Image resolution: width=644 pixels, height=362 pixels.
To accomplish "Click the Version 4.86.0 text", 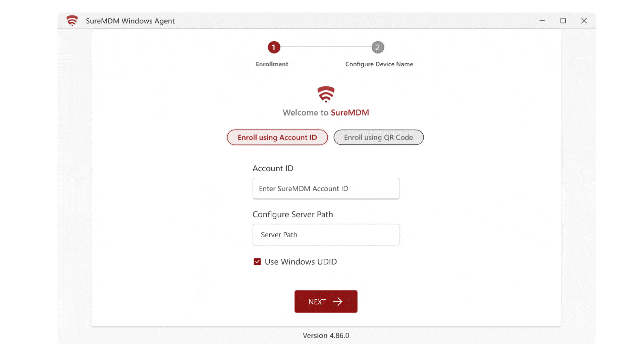I will click(x=326, y=336).
